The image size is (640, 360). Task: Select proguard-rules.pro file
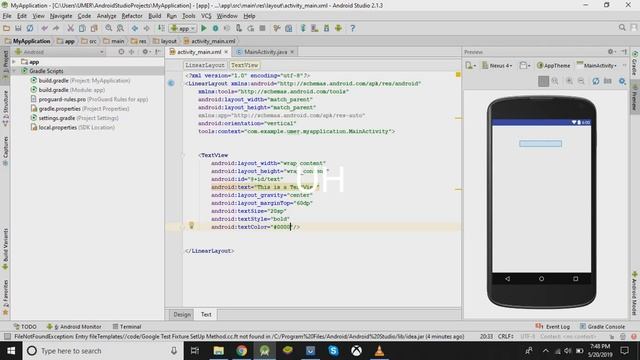click(89, 99)
